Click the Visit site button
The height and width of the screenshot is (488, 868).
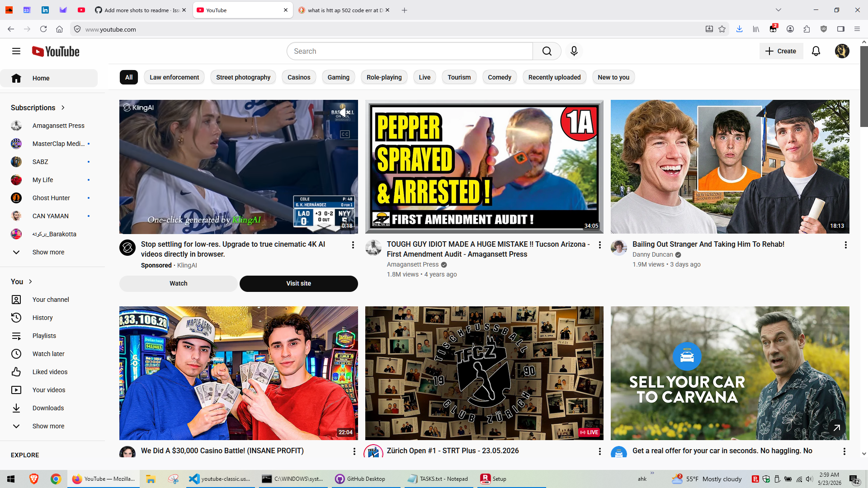pos(299,283)
